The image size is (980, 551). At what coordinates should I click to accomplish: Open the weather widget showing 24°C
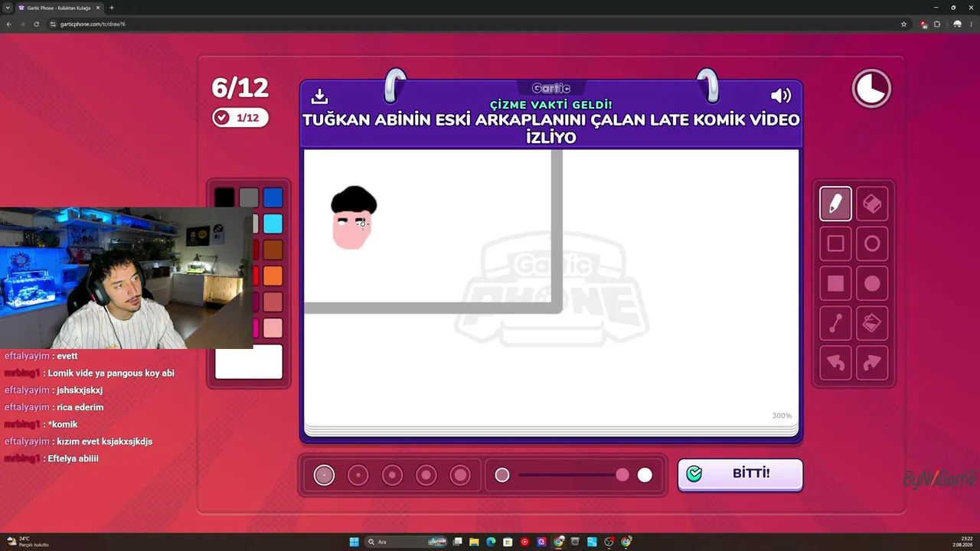28,542
